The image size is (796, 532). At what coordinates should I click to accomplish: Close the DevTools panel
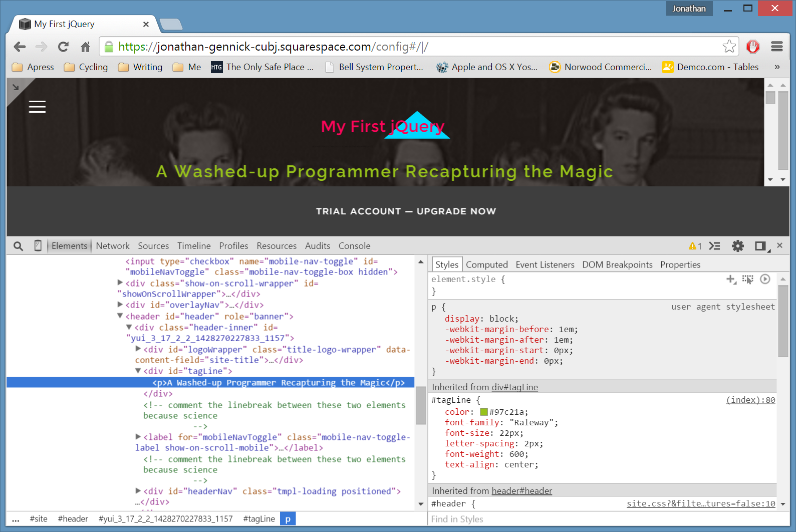point(779,245)
